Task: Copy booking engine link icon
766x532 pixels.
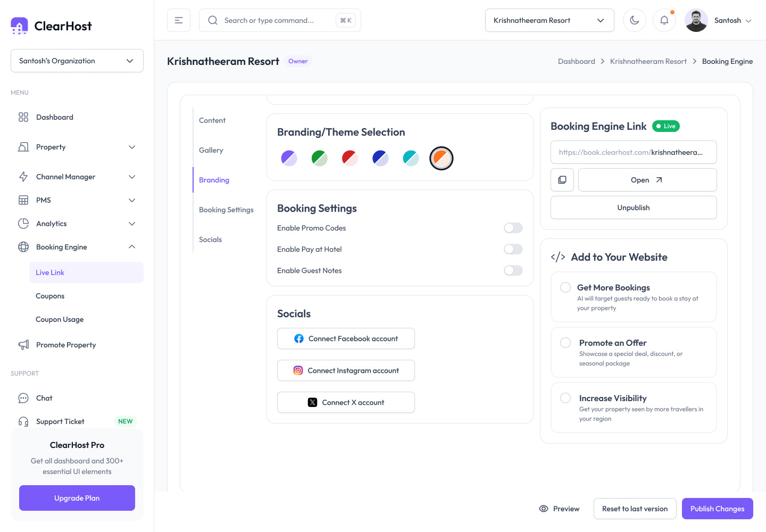Action: point(562,180)
